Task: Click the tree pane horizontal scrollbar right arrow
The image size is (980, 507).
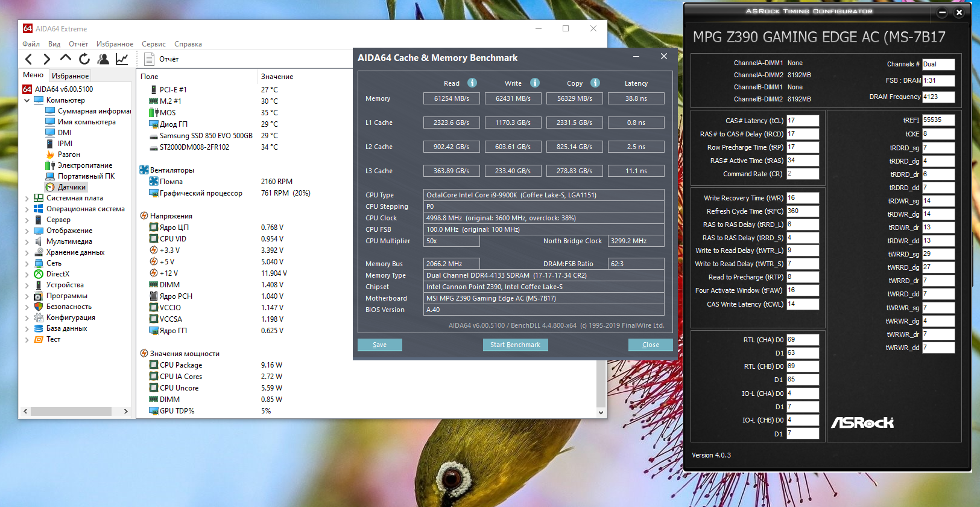Action: click(x=125, y=411)
